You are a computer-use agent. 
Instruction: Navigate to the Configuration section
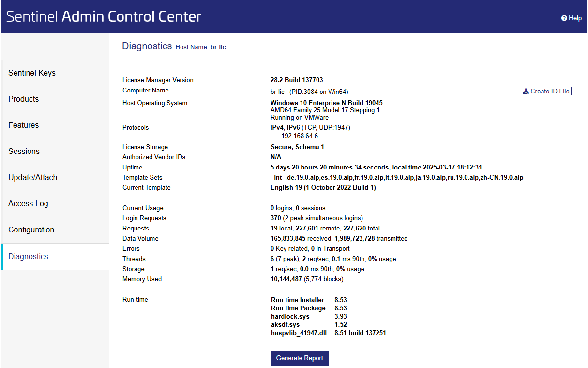(x=31, y=230)
